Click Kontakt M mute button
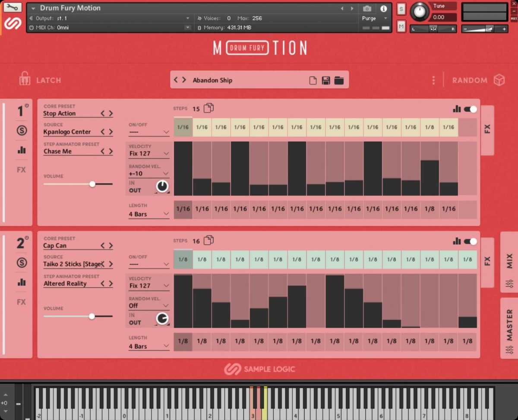The height and width of the screenshot is (420, 518). 401,27
